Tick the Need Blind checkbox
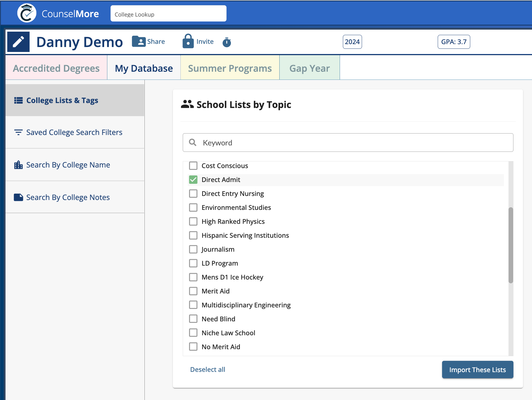532x400 pixels. (x=193, y=319)
